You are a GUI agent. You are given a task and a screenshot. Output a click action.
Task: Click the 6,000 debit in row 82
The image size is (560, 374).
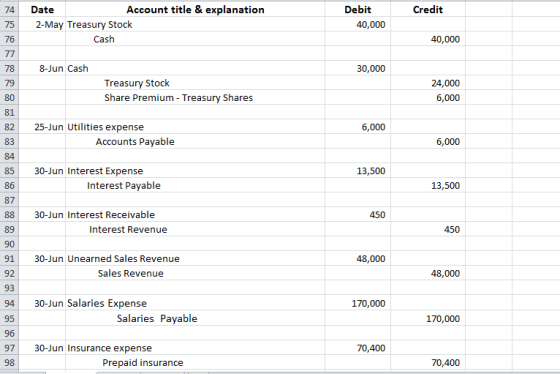point(358,127)
